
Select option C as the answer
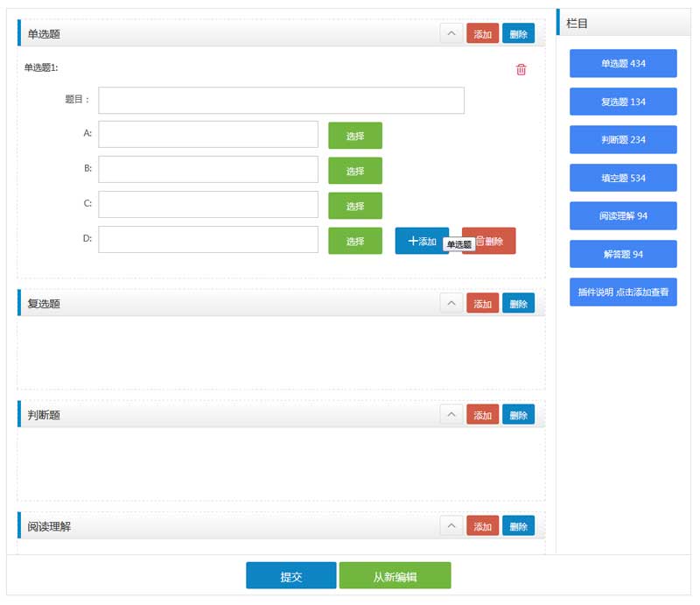pyautogui.click(x=354, y=206)
